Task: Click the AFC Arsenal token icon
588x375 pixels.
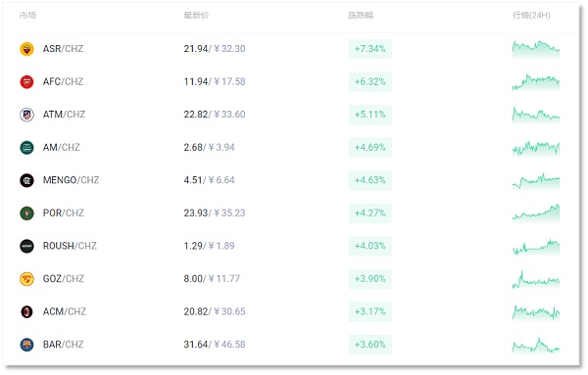Action: tap(26, 81)
